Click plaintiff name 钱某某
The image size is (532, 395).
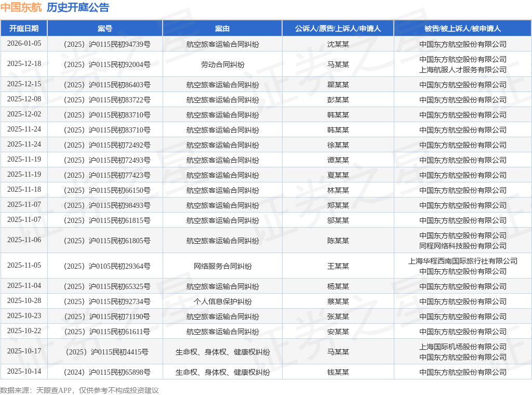(x=338, y=373)
